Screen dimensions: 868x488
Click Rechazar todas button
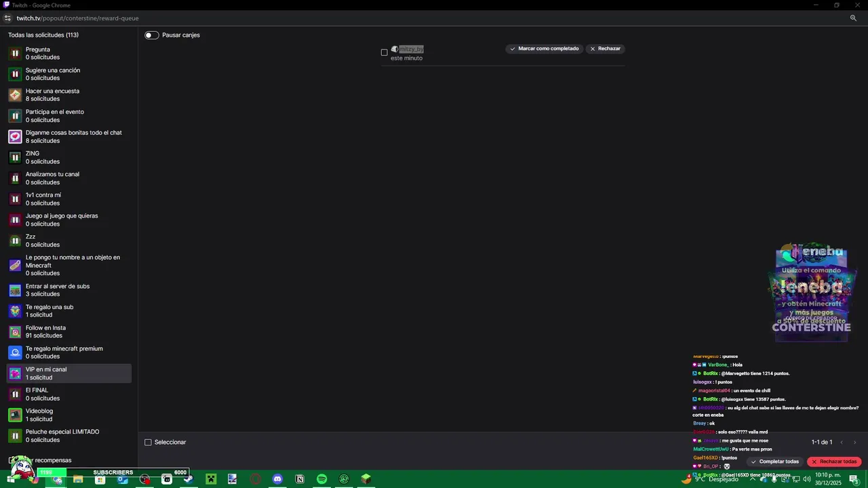pos(833,462)
